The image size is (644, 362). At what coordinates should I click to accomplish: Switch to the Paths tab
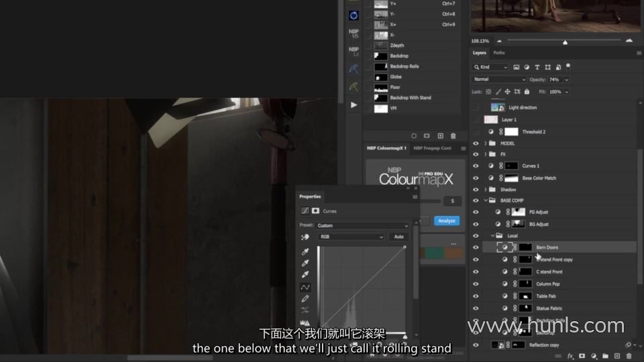(x=499, y=53)
